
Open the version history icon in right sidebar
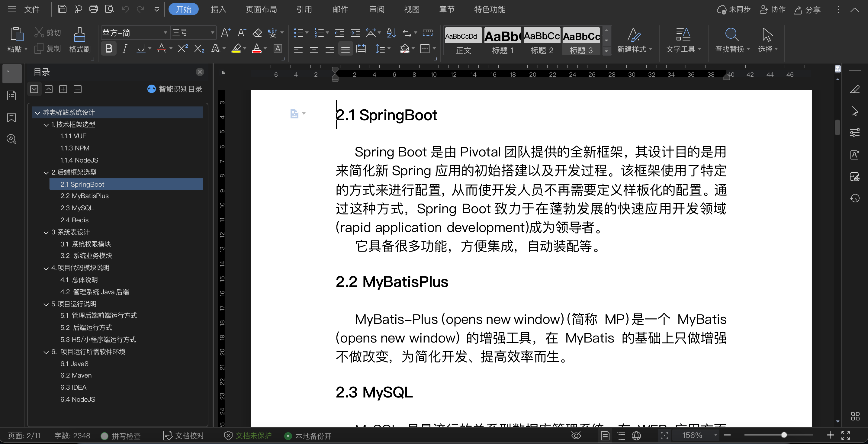tap(855, 198)
